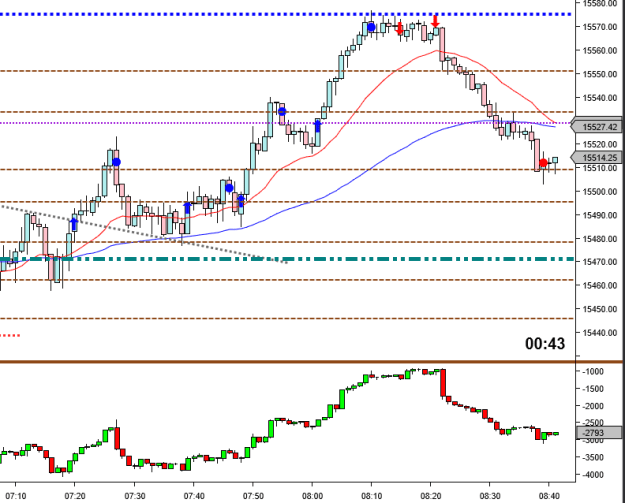Click the blue dot marker at the 08:10 high

coord(371,27)
